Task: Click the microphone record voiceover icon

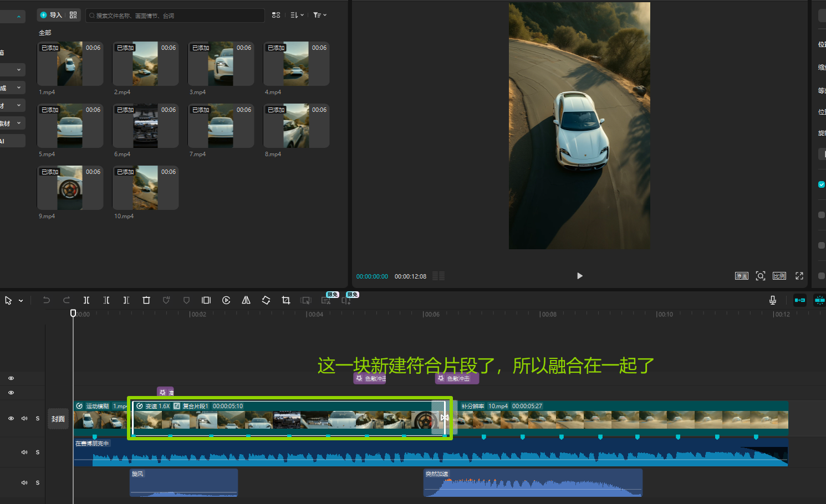Action: [x=773, y=300]
